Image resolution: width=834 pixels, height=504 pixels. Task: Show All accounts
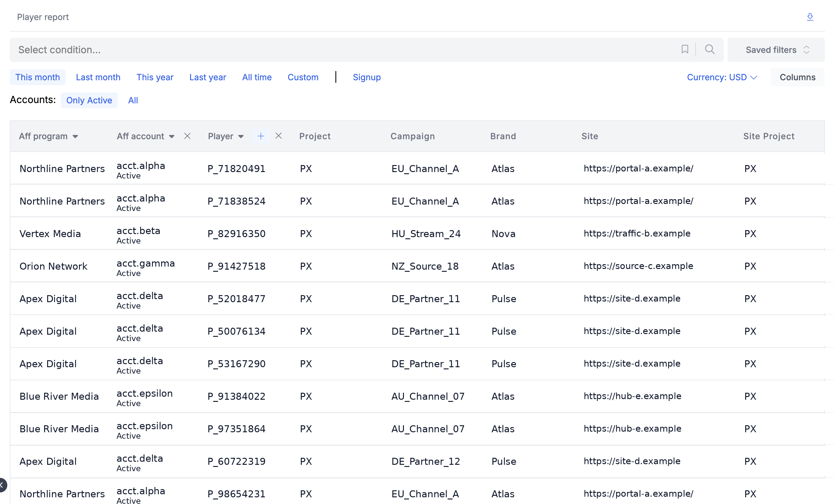(x=133, y=100)
